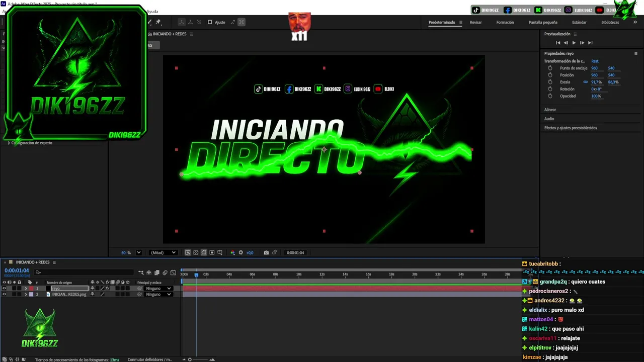Open INICIAN... REDES.png Ninguno parent dropdown
Viewport: 644px width, 362px height.
[158, 294]
